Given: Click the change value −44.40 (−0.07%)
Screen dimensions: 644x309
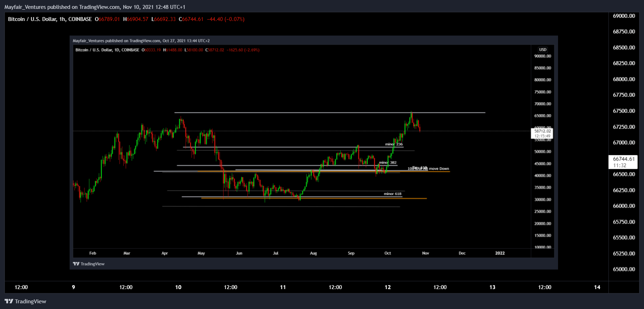Looking at the screenshot, I should pyautogui.click(x=226, y=19).
